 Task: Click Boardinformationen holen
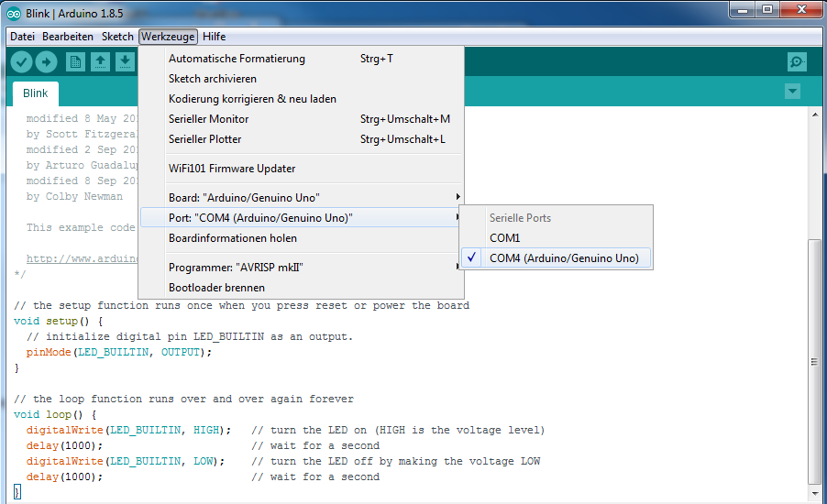(233, 238)
